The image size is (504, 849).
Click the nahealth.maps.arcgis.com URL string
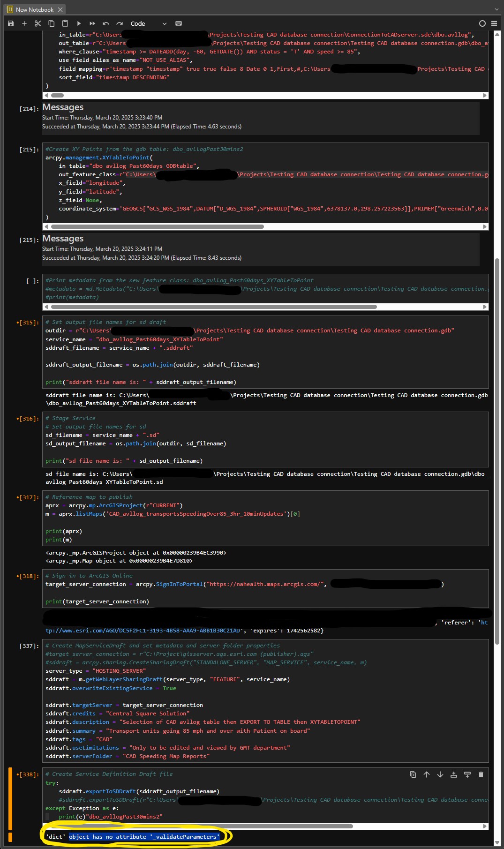click(x=265, y=584)
